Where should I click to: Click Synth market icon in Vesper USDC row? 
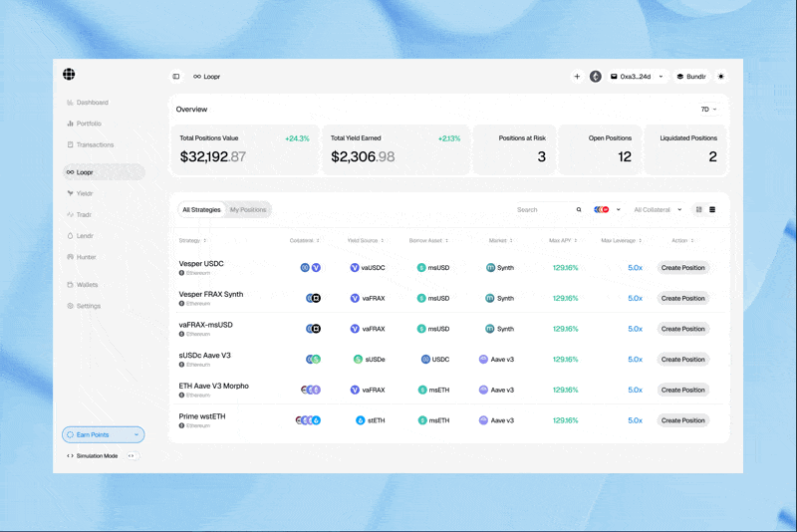click(490, 268)
